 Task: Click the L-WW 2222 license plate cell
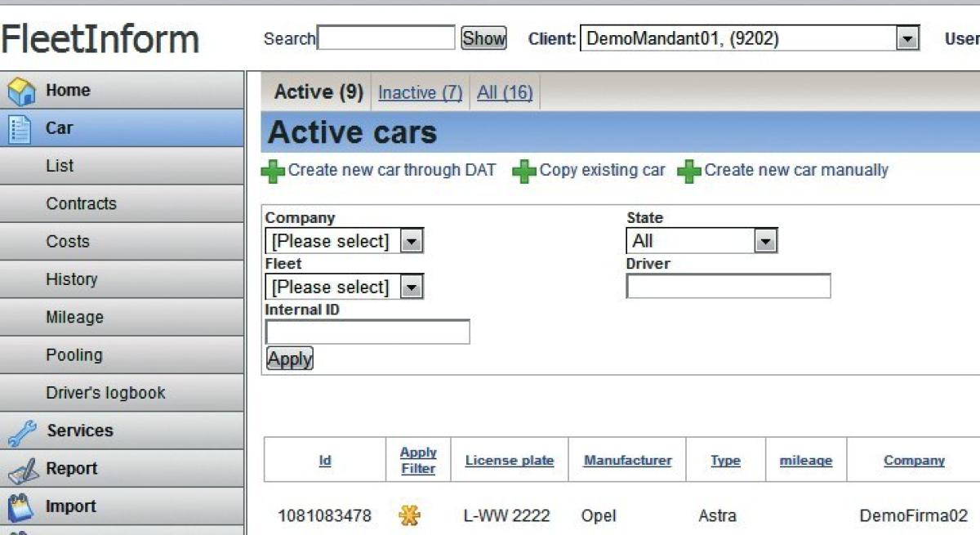pyautogui.click(x=507, y=516)
